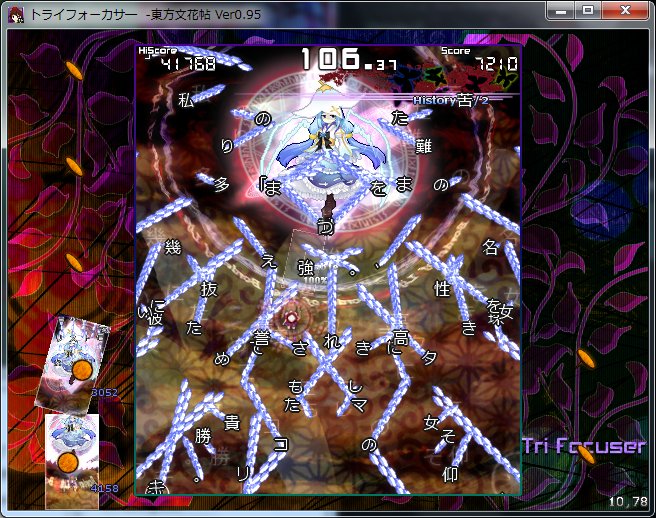Click the score number 4158 beside the snapshot
Screen dimensions: 656x518
pyautogui.click(x=105, y=488)
